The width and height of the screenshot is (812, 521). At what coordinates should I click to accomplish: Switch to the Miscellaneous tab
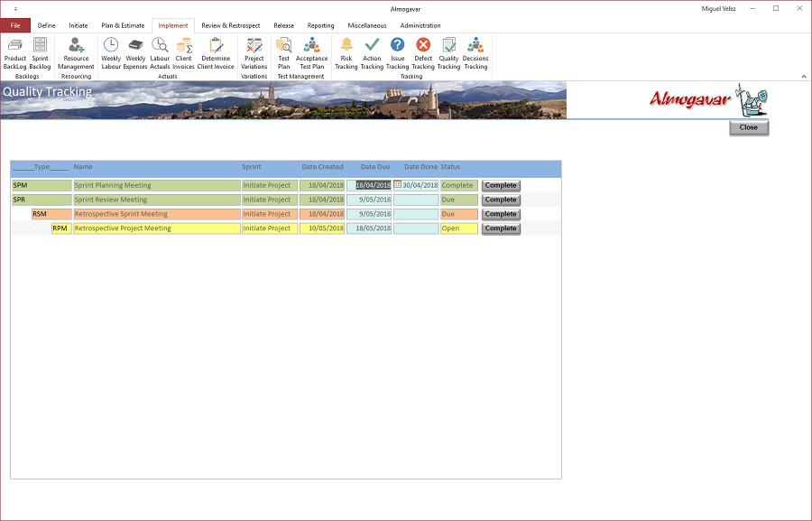click(367, 25)
